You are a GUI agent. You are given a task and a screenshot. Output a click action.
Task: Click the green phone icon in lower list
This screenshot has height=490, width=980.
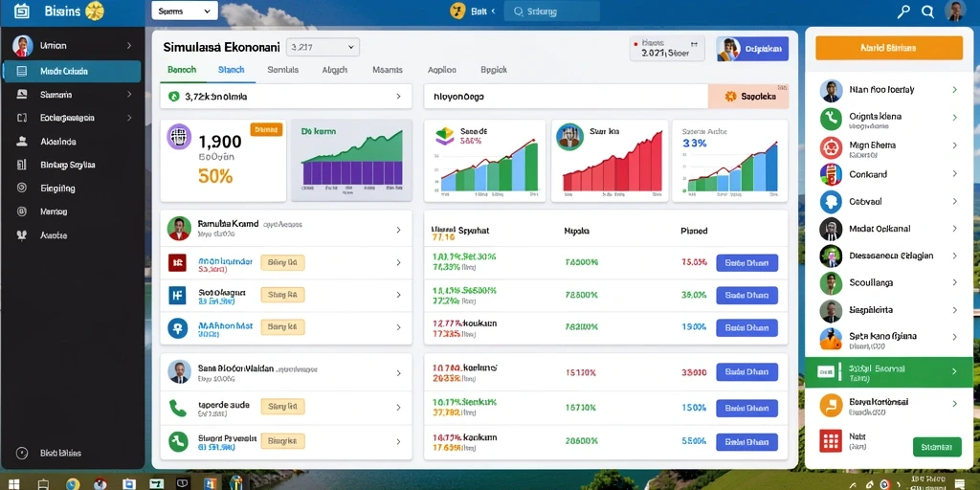[178, 408]
